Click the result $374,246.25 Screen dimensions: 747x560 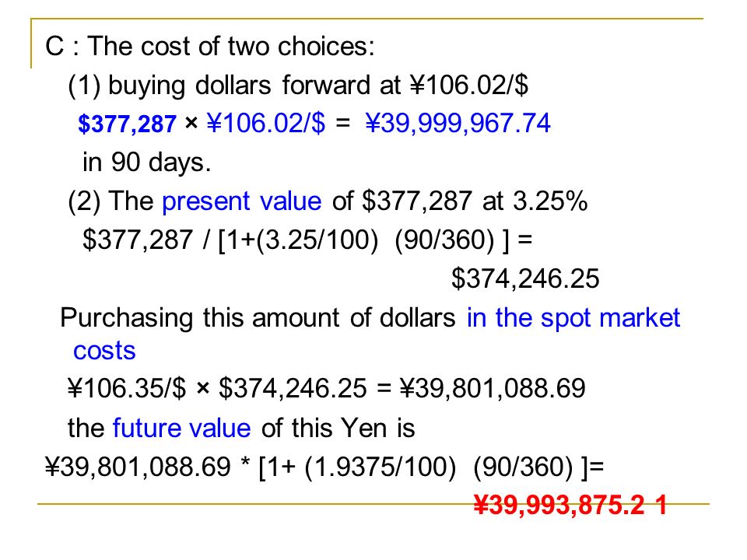pyautogui.click(x=525, y=278)
